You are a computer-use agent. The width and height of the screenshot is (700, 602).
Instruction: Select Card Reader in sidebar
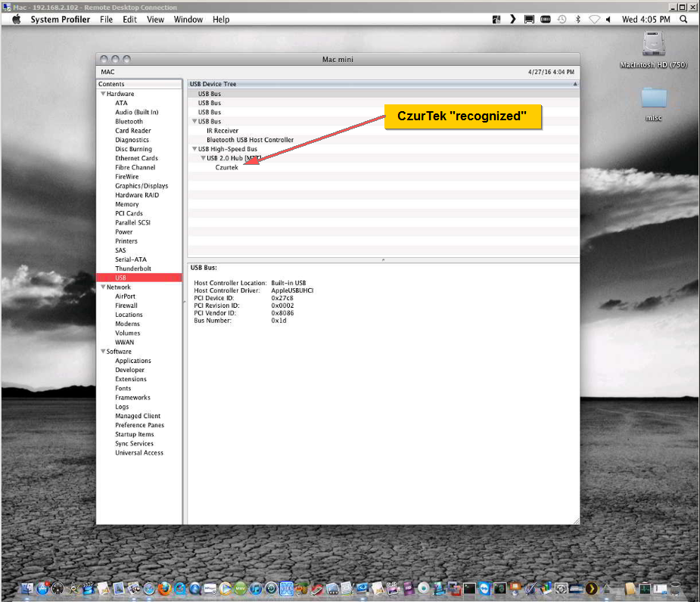coord(133,131)
